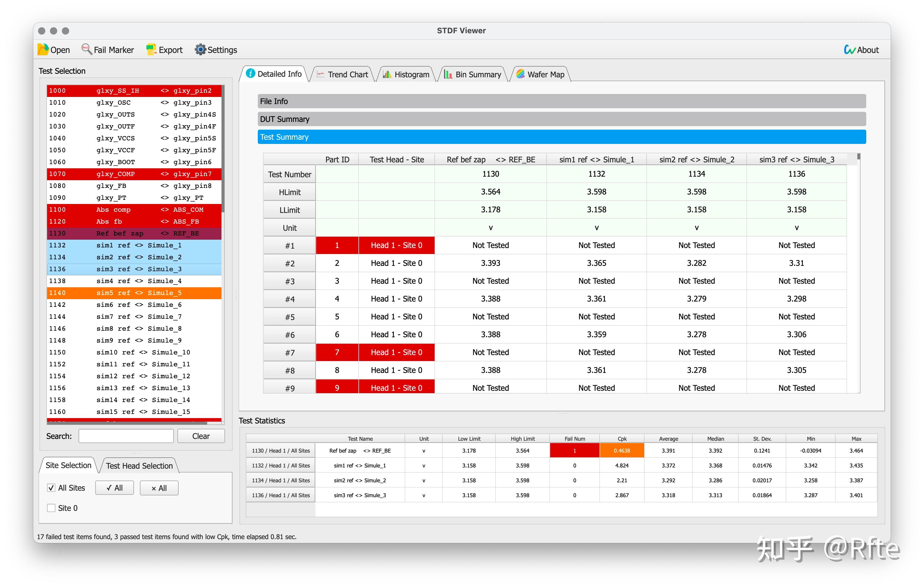Open Settings via the gear icon

point(200,49)
